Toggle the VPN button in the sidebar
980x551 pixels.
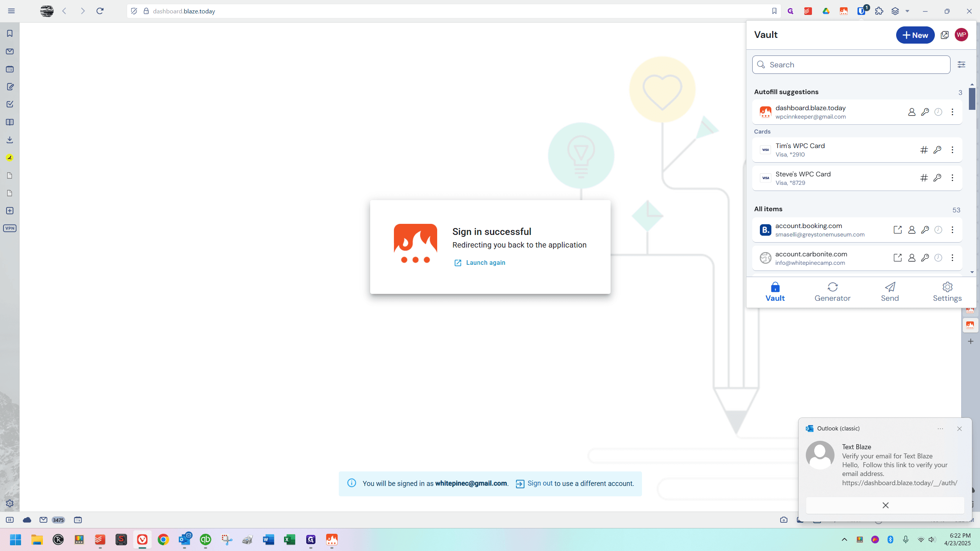(x=10, y=228)
